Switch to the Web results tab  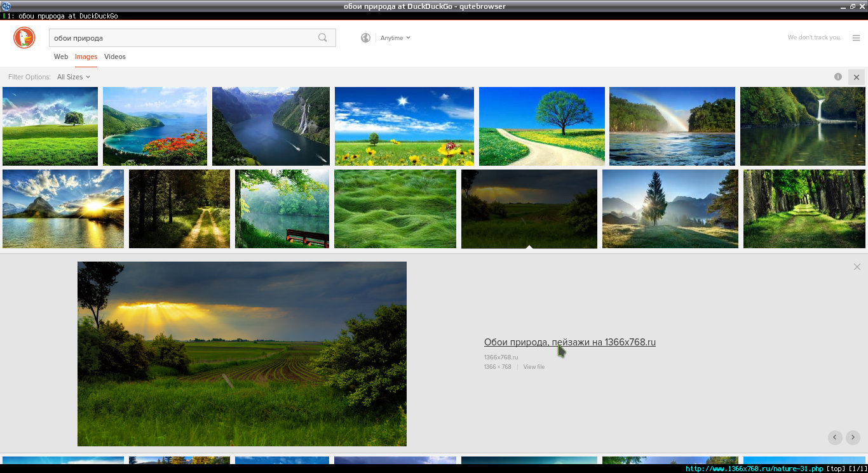click(61, 57)
